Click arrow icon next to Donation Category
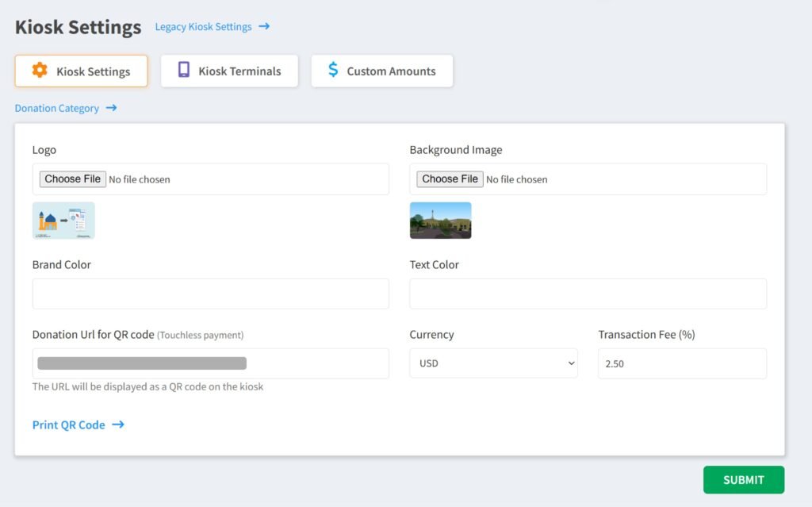The image size is (812, 507). 111,108
